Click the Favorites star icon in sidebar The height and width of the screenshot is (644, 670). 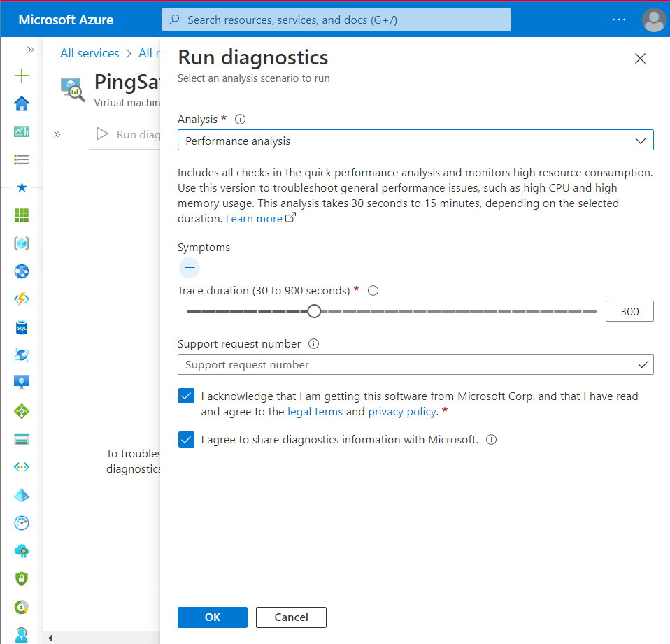(x=22, y=187)
